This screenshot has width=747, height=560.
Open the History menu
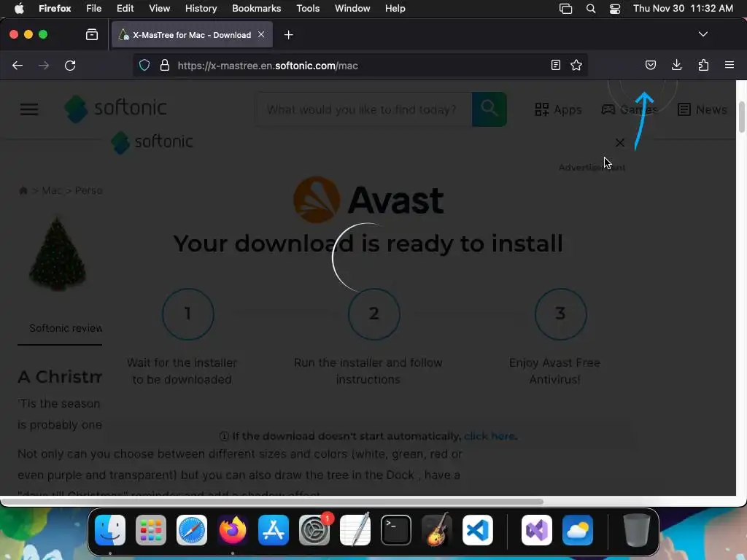[x=201, y=8]
